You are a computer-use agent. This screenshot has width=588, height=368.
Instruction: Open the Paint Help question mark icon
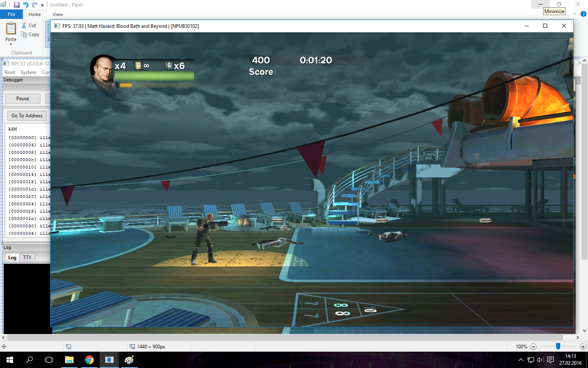point(583,14)
